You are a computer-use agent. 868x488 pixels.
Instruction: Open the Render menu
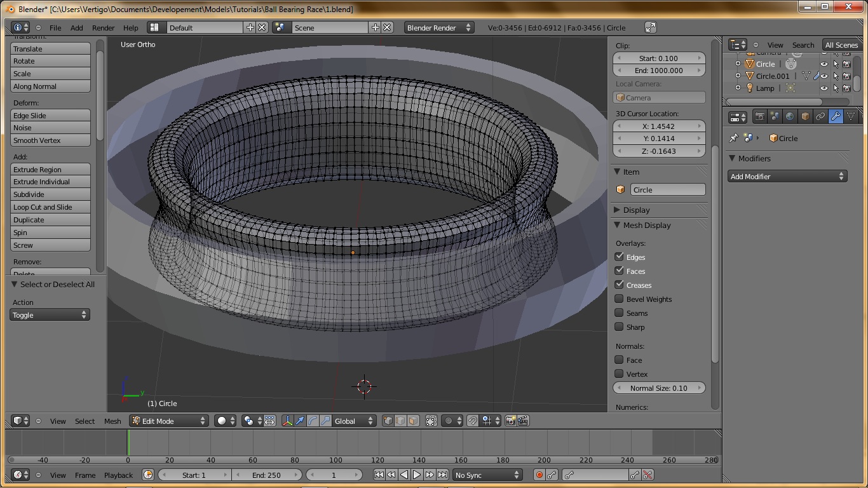[x=104, y=27]
